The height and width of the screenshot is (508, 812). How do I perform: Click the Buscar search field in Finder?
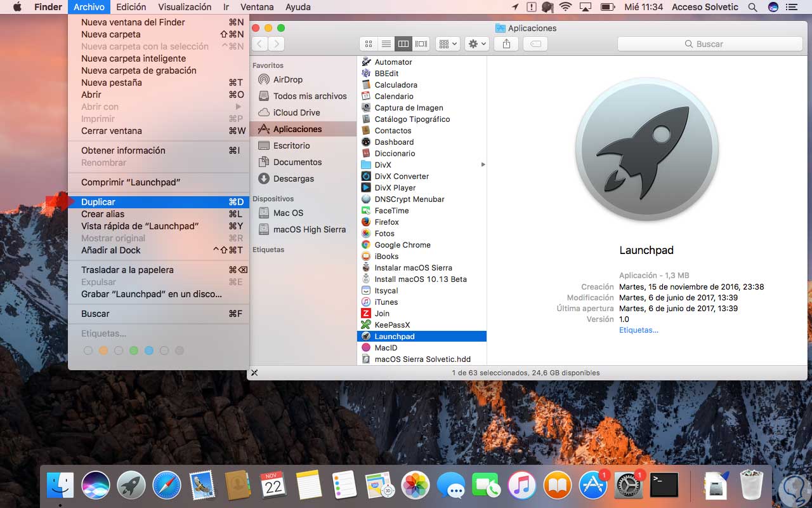tap(710, 44)
